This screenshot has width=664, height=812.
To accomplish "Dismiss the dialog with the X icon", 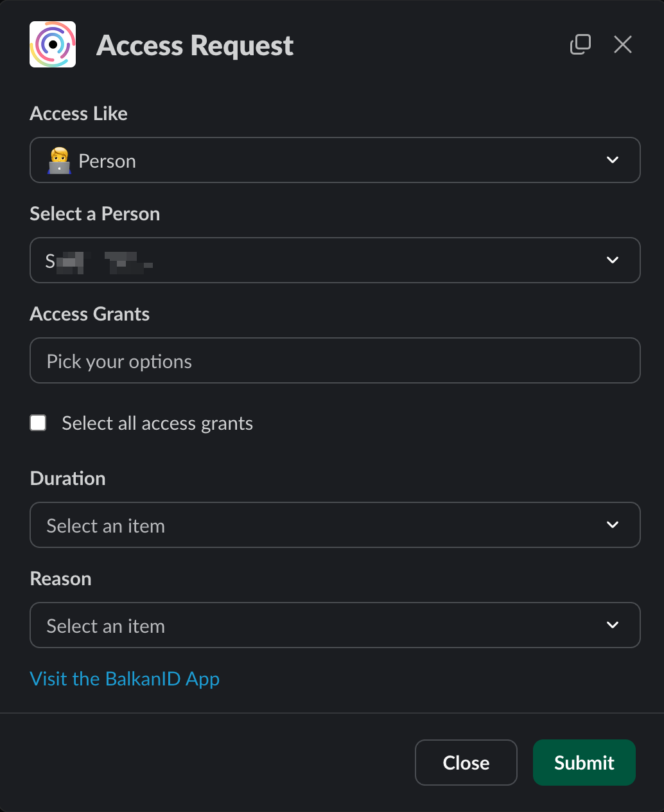I will point(623,44).
